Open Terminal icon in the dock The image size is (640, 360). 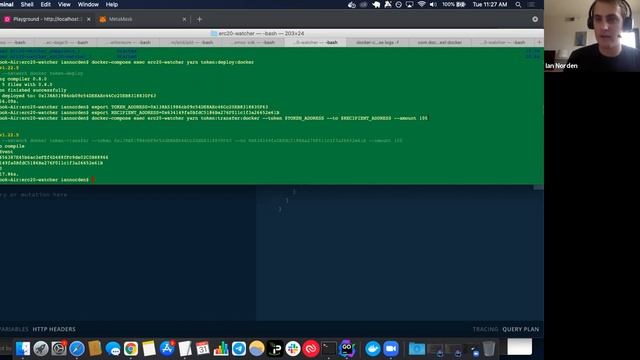(329, 349)
